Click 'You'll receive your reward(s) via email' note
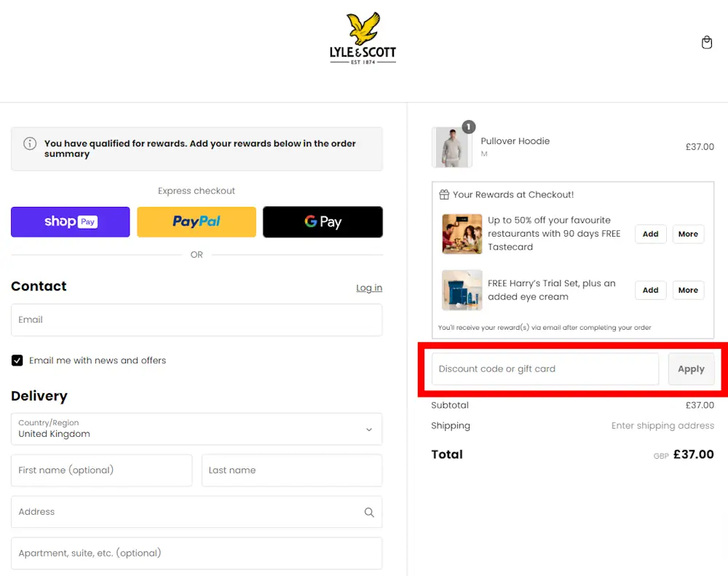 tap(545, 328)
